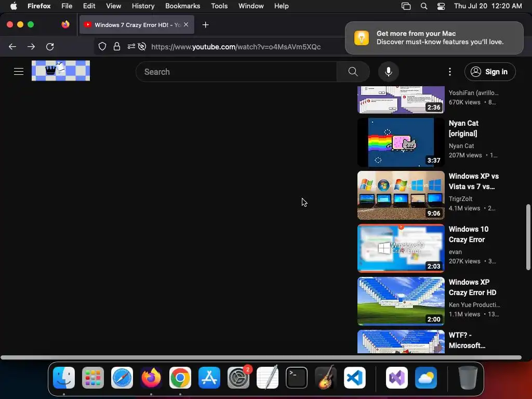Click the site security padlock icon
The image size is (532, 399).
point(117,46)
